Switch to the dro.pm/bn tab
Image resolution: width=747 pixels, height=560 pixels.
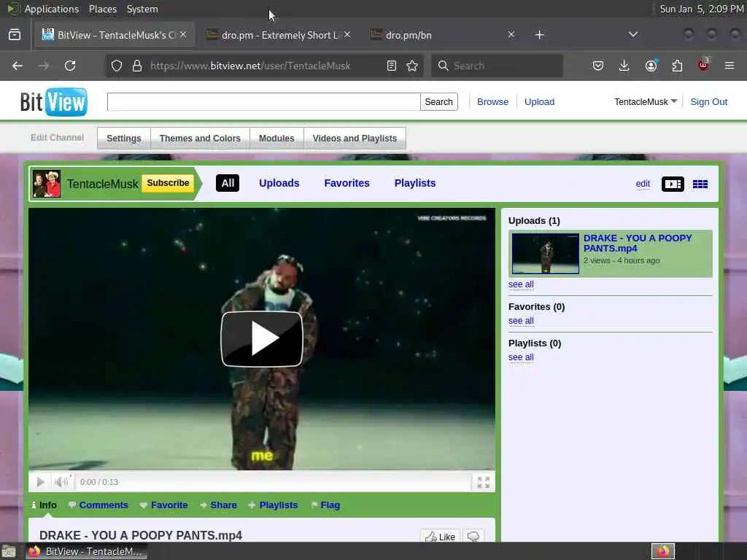tap(443, 35)
